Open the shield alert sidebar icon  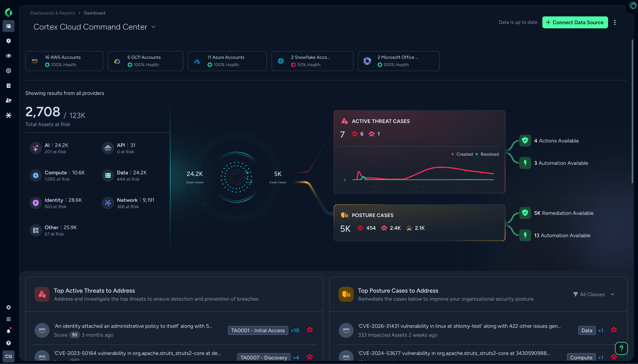[x=8, y=41]
